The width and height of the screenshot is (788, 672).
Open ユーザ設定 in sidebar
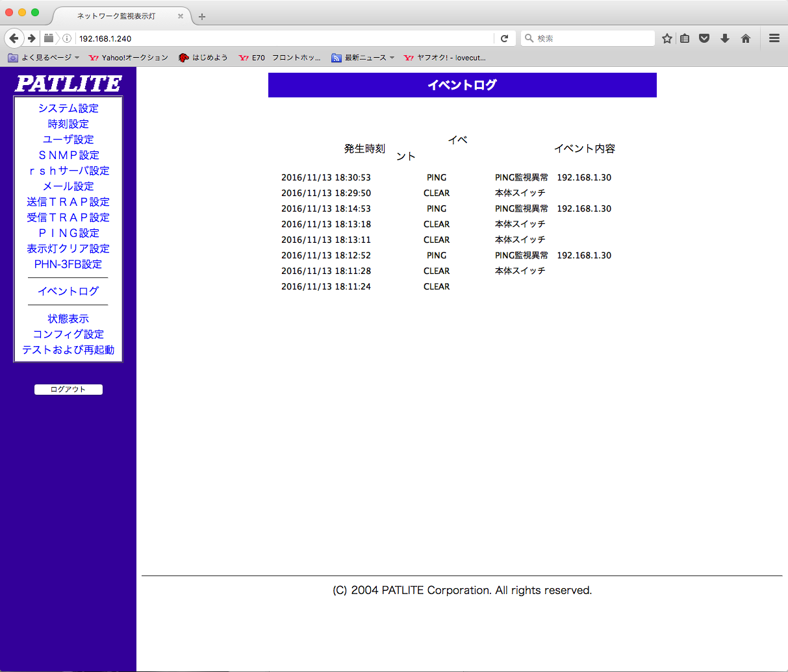point(68,140)
